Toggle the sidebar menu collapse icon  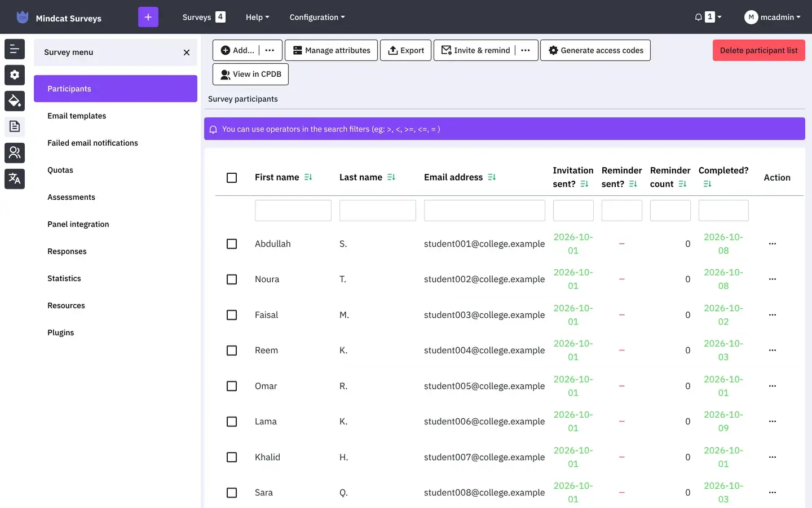[x=15, y=49]
